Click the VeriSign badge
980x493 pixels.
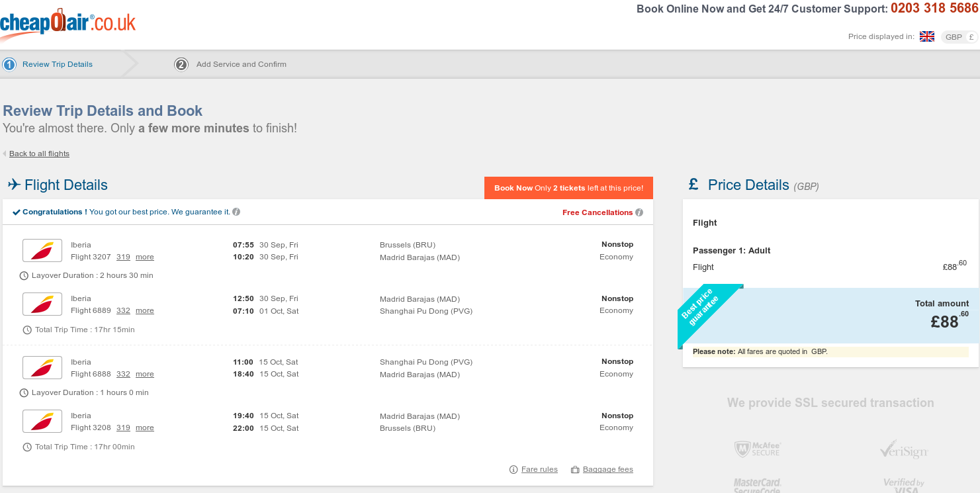[903, 450]
